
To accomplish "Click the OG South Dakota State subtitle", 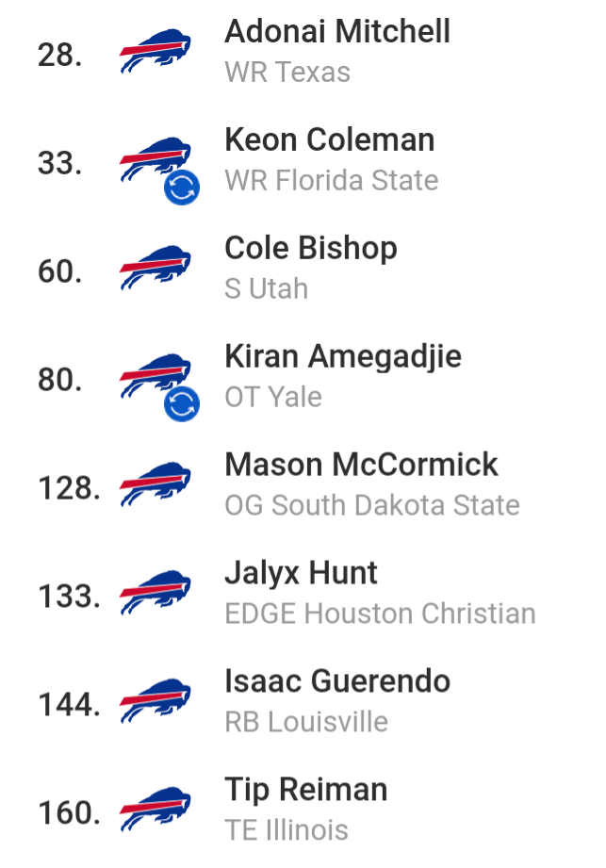I will coord(372,505).
